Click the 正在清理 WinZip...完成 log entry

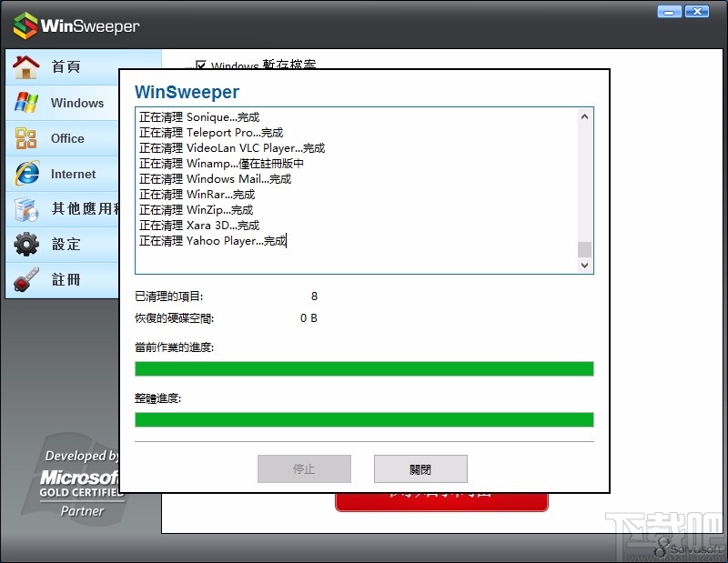tap(196, 209)
